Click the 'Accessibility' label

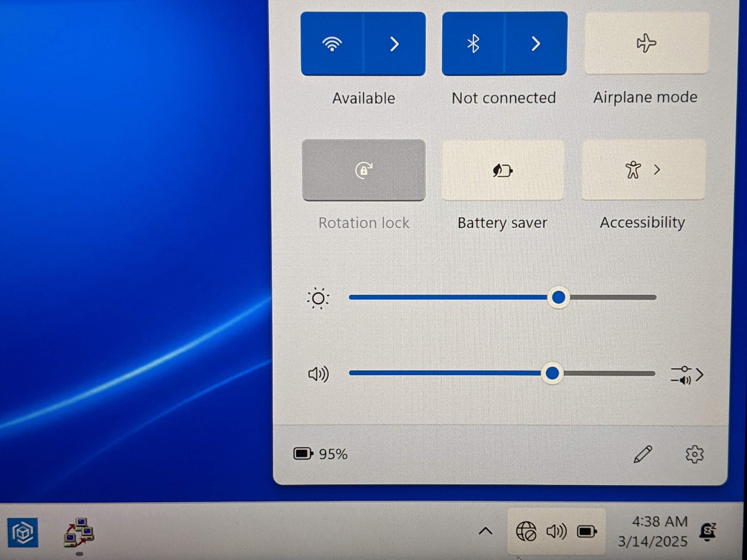point(642,223)
